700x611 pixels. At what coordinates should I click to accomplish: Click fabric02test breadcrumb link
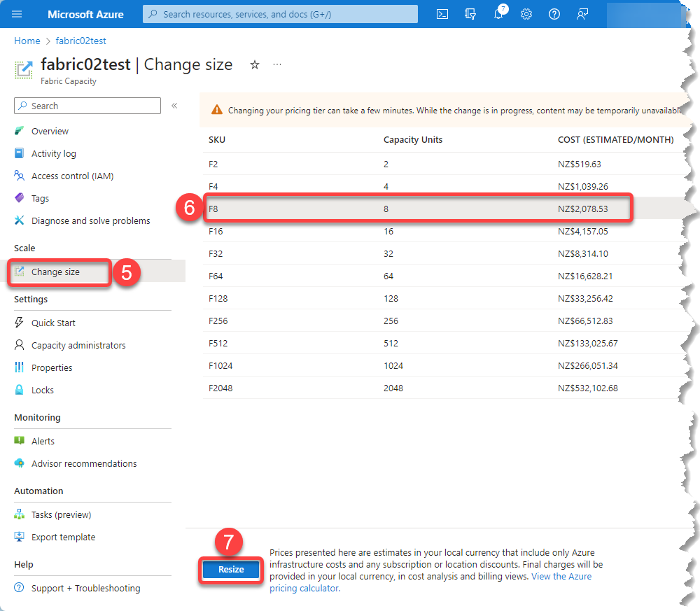(x=80, y=41)
